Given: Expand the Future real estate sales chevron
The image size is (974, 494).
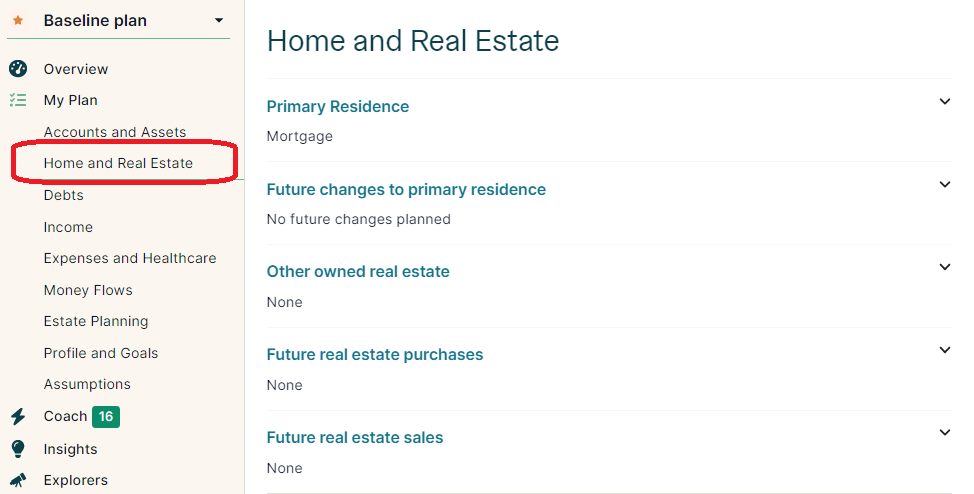Looking at the screenshot, I should (944, 432).
